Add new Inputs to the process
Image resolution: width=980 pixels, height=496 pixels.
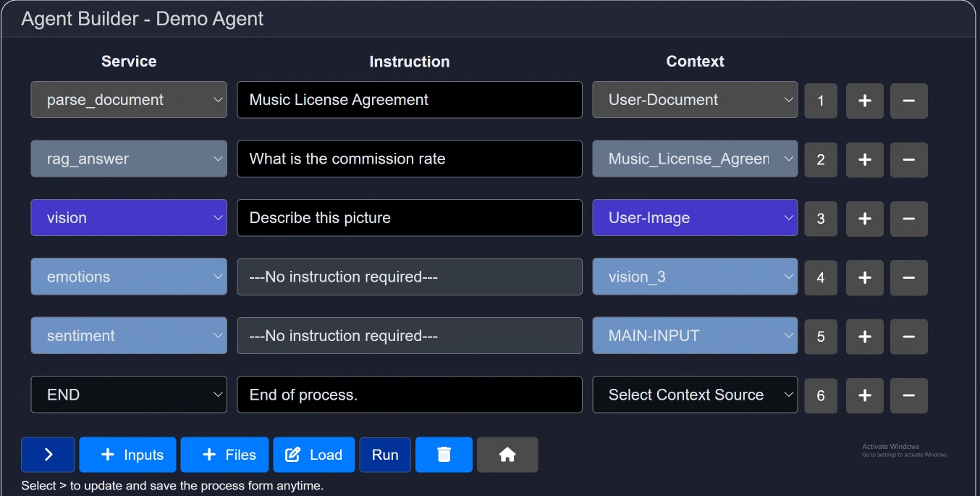point(127,455)
